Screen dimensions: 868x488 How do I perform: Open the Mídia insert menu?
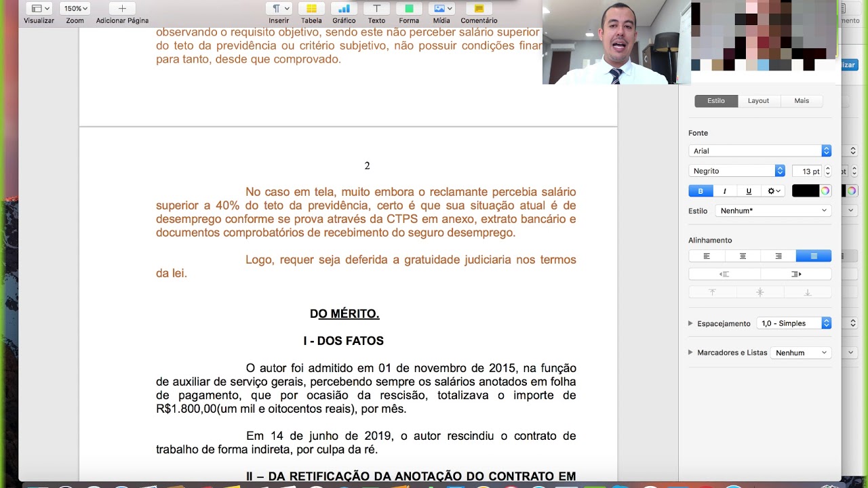441,9
